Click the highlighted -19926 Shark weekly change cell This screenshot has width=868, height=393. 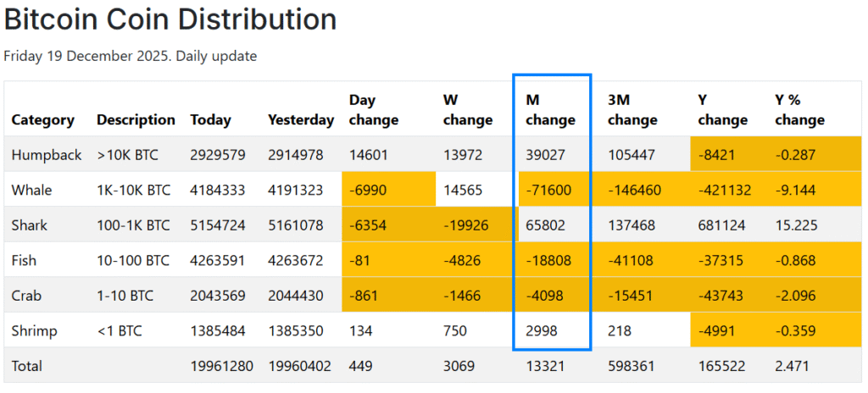tap(465, 225)
